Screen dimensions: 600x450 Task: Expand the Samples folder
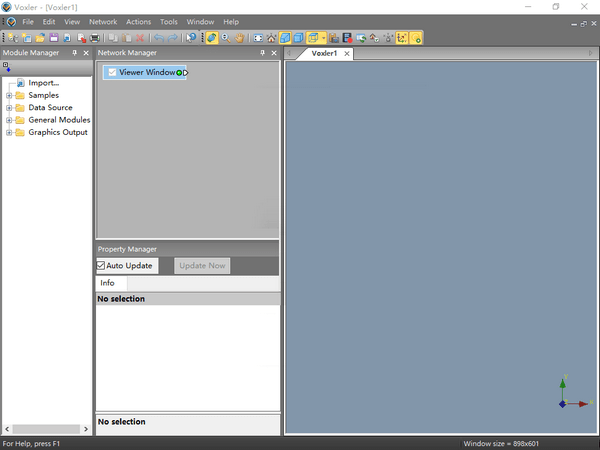point(9,95)
